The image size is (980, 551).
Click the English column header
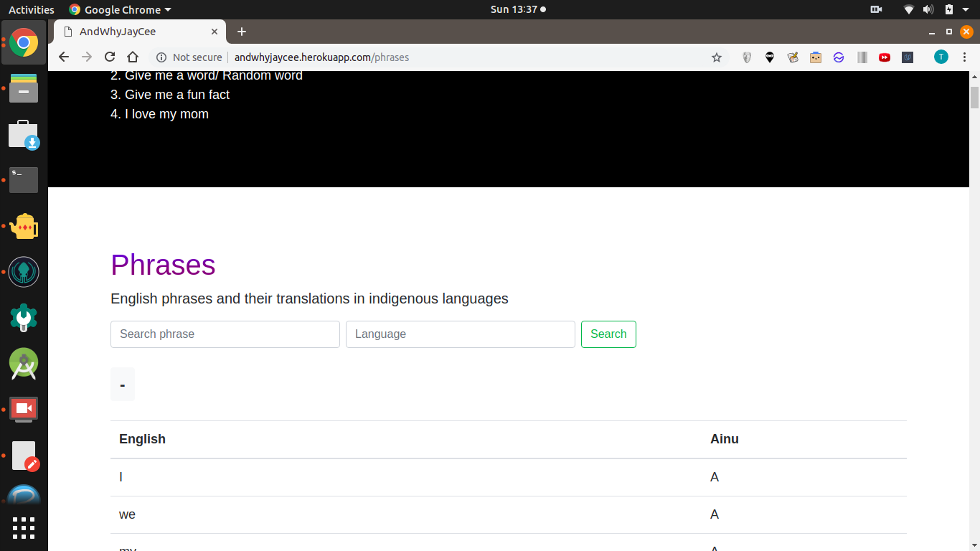[142, 439]
